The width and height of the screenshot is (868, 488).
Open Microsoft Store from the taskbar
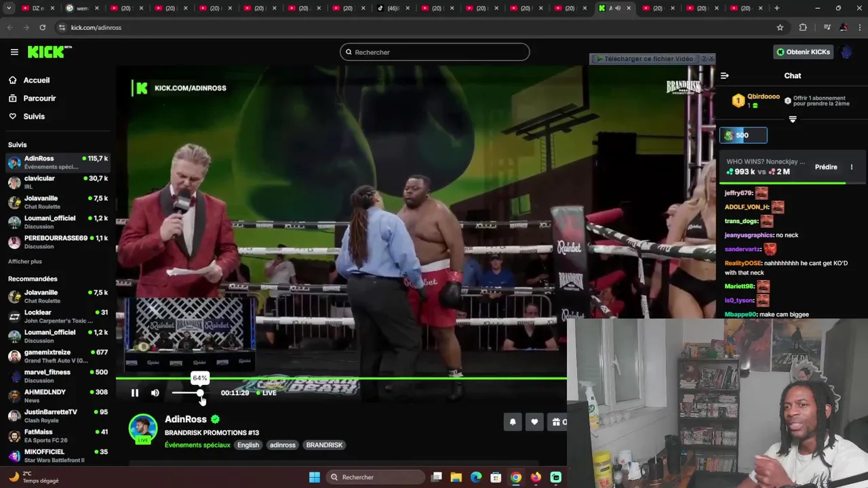click(x=496, y=477)
